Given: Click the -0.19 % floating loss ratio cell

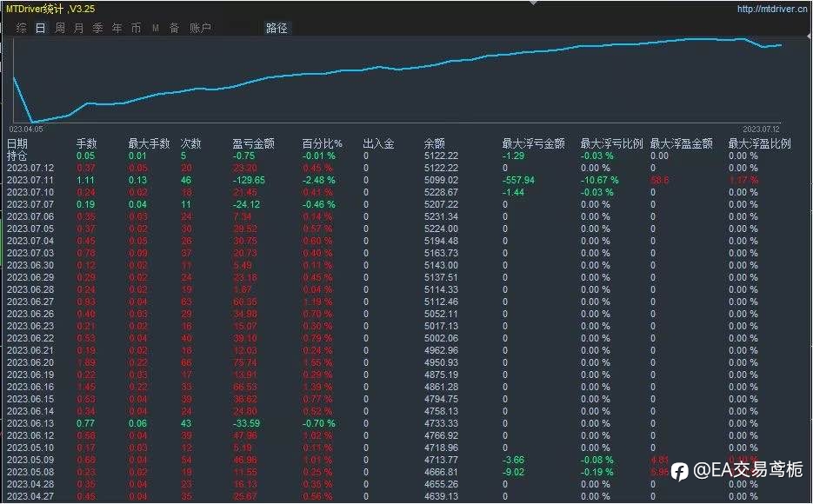Looking at the screenshot, I should pyautogui.click(x=596, y=472).
